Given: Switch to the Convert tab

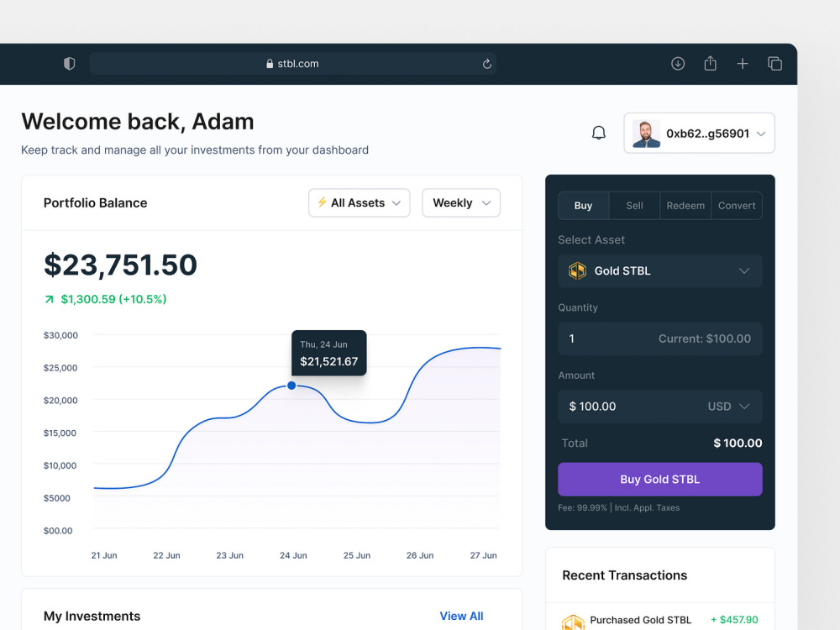Looking at the screenshot, I should click(x=737, y=205).
